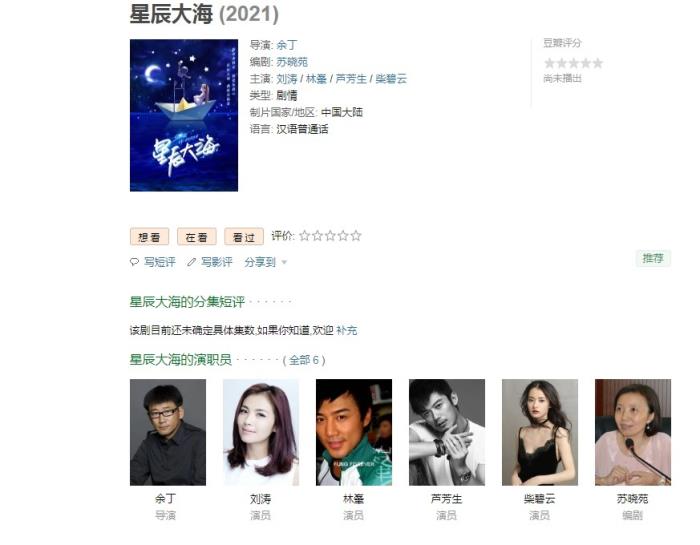Click the first rating star beside 评价
700x545 pixels.
(x=304, y=236)
